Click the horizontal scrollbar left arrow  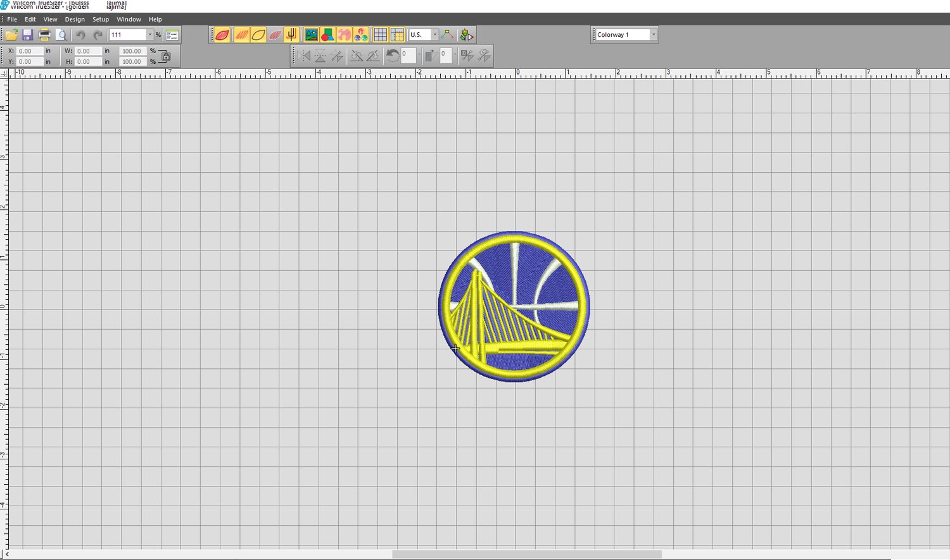pos(7,554)
